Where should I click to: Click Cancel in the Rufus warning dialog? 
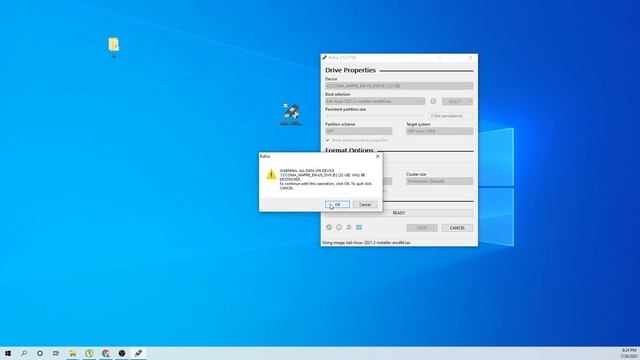tap(365, 204)
